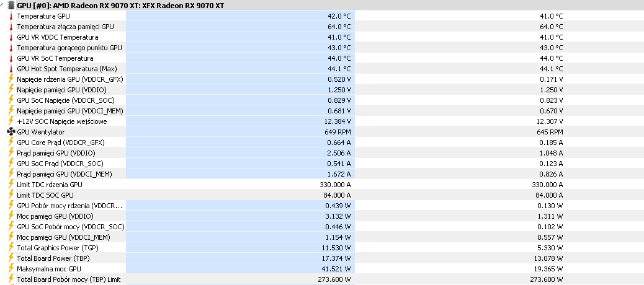Screen dimensions: 644x285
Task: Click thermometer icon beside Temperatura GPU
Action: coord(11,16)
